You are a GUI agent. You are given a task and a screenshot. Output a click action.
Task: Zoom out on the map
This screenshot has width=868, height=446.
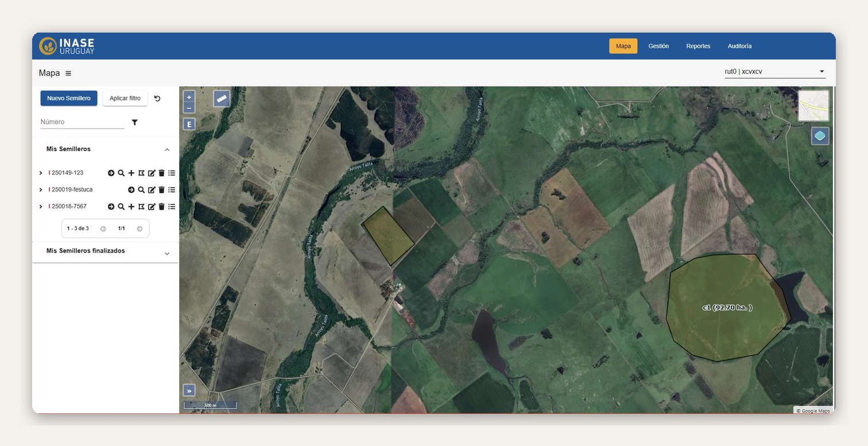189,108
